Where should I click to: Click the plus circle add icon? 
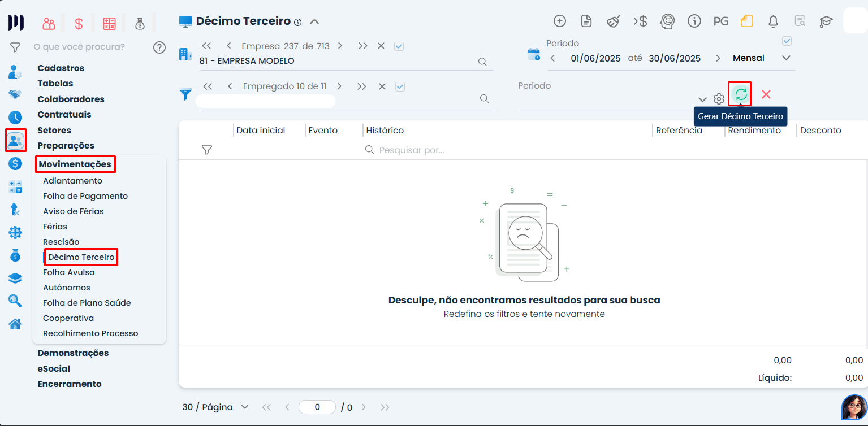click(x=559, y=21)
